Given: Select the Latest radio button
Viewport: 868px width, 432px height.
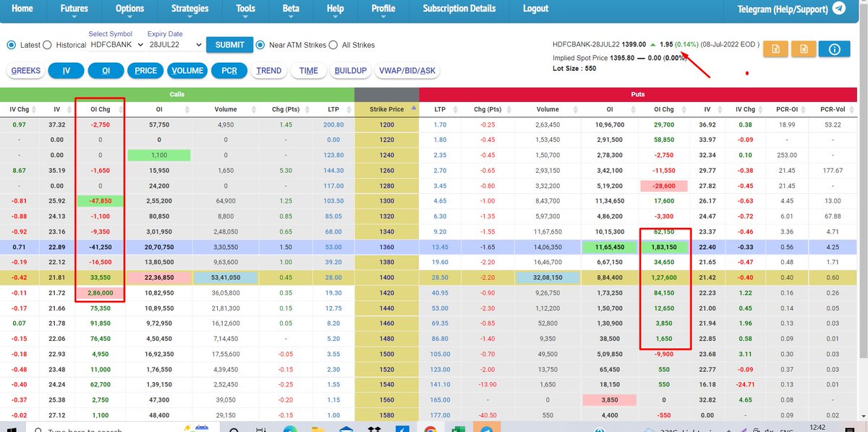Looking at the screenshot, I should point(11,45).
